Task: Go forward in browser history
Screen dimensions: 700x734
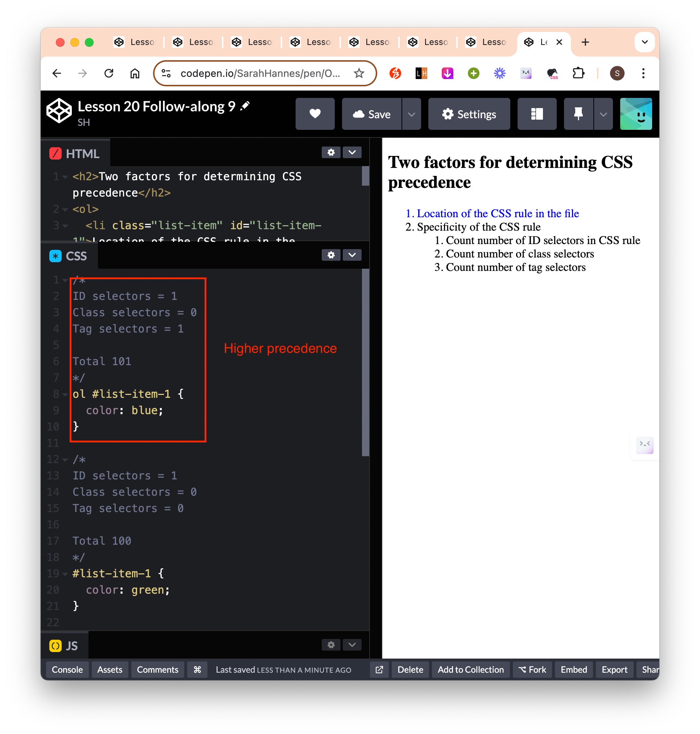Action: [x=82, y=74]
